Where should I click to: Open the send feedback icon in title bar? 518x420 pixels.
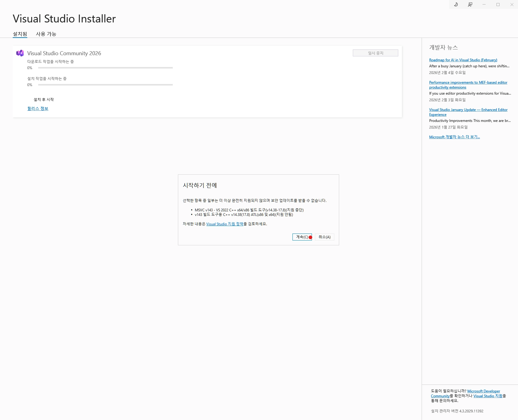(x=470, y=5)
